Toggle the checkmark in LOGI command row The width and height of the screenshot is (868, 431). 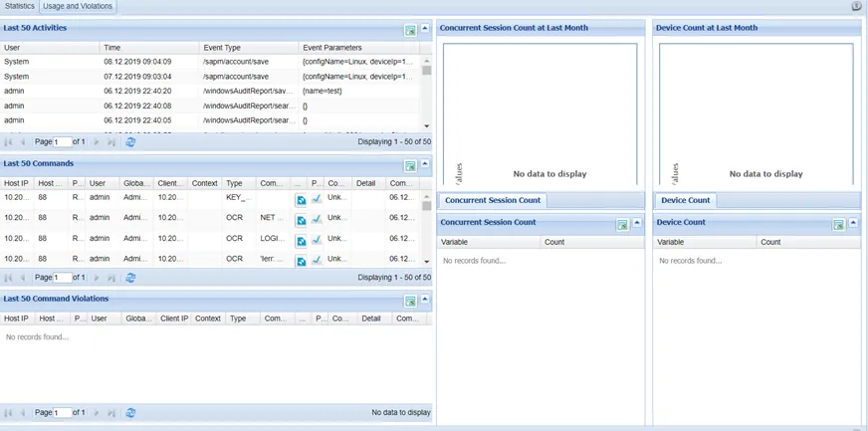pyautogui.click(x=317, y=240)
